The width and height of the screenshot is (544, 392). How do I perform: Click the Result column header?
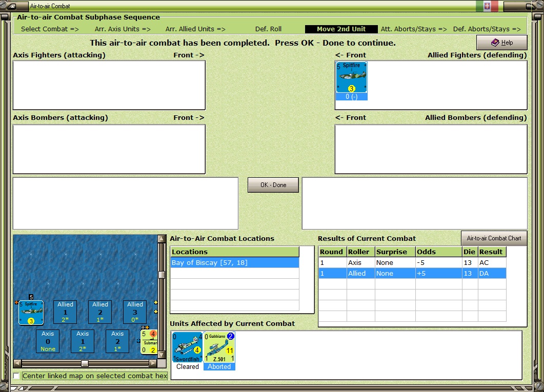492,252
